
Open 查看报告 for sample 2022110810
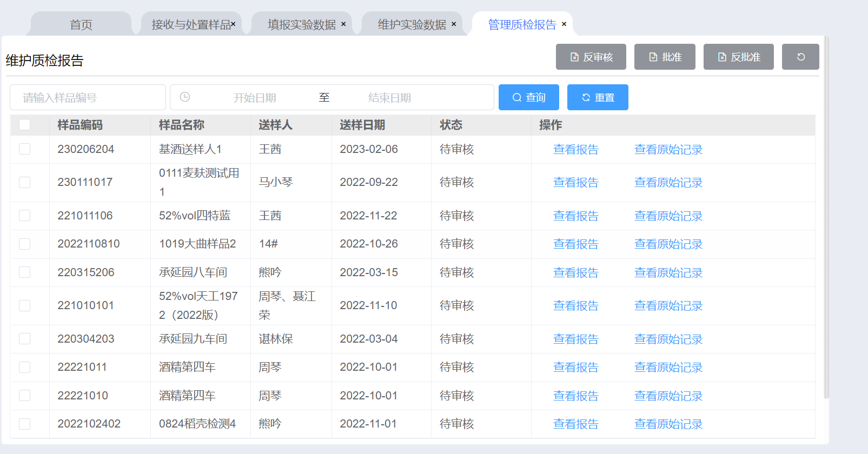point(576,244)
